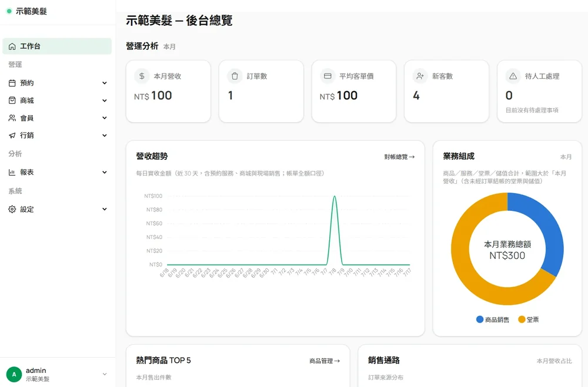
Task: Click the admin user name
Action: pos(36,371)
